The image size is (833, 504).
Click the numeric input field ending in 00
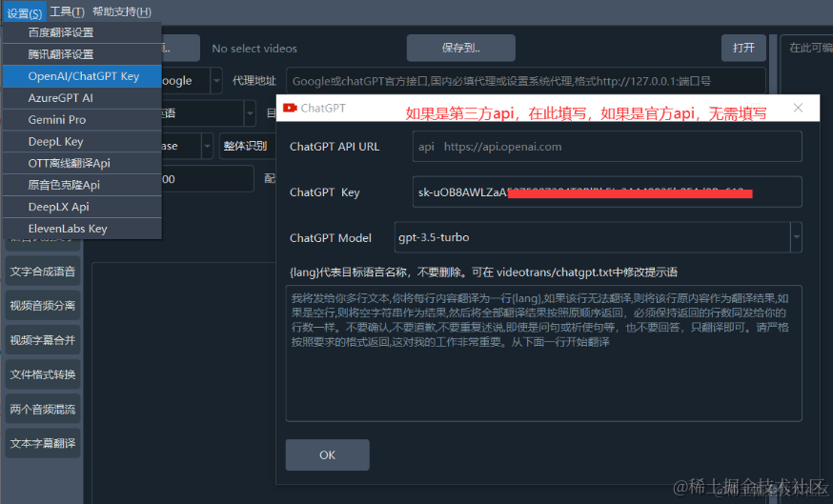coord(207,178)
